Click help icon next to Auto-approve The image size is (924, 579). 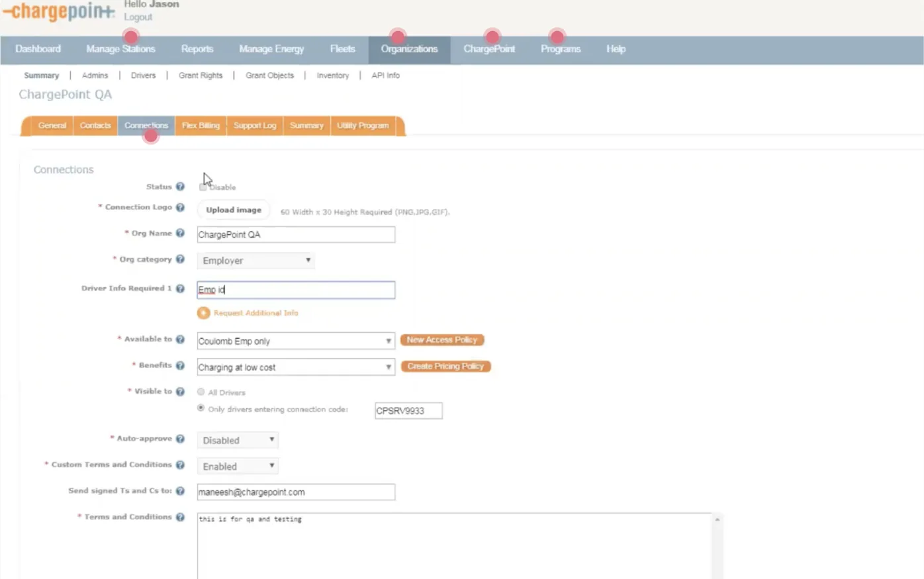tap(180, 438)
